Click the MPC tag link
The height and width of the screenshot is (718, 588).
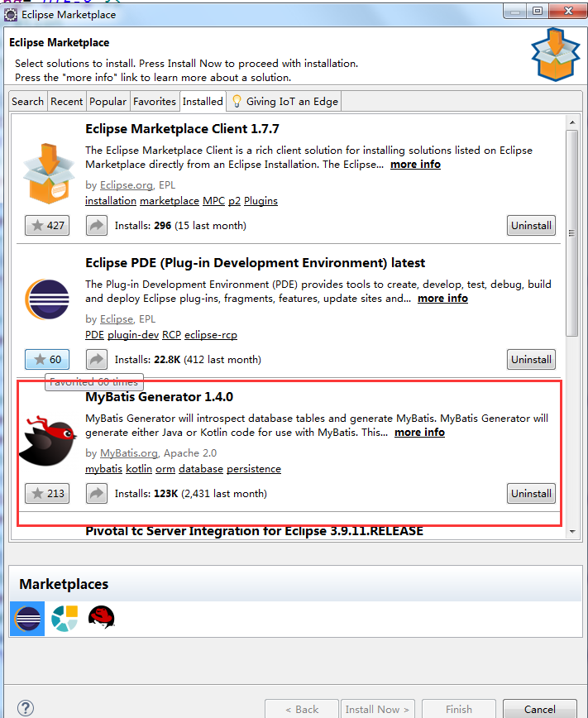[x=214, y=200]
